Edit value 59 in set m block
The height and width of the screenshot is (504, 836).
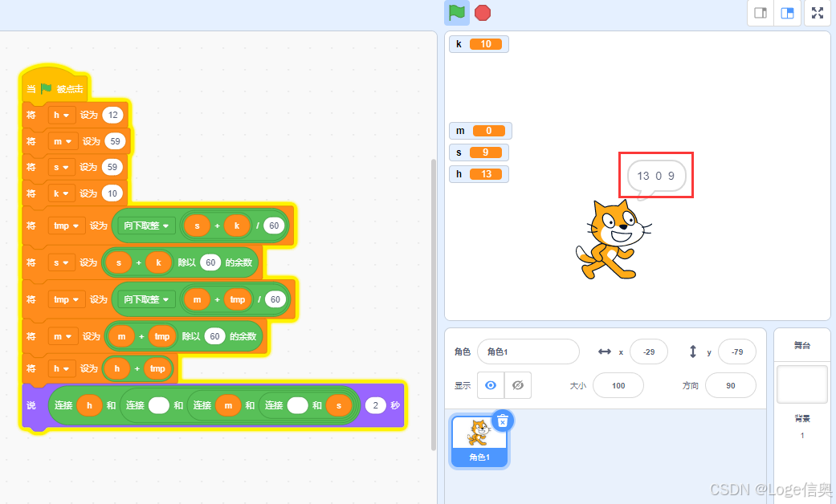click(115, 141)
